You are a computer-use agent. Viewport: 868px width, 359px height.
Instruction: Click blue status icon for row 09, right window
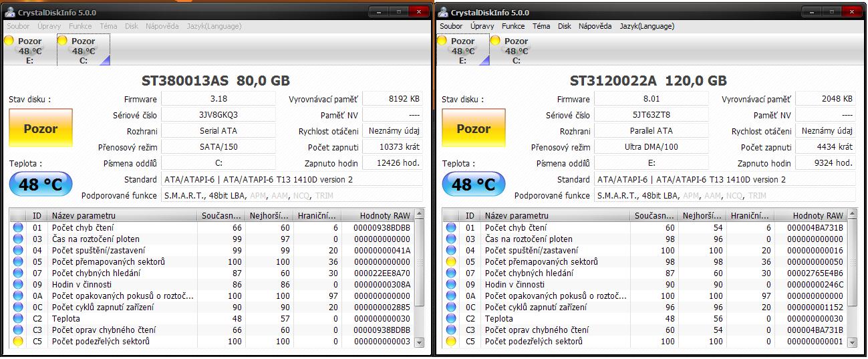point(451,285)
